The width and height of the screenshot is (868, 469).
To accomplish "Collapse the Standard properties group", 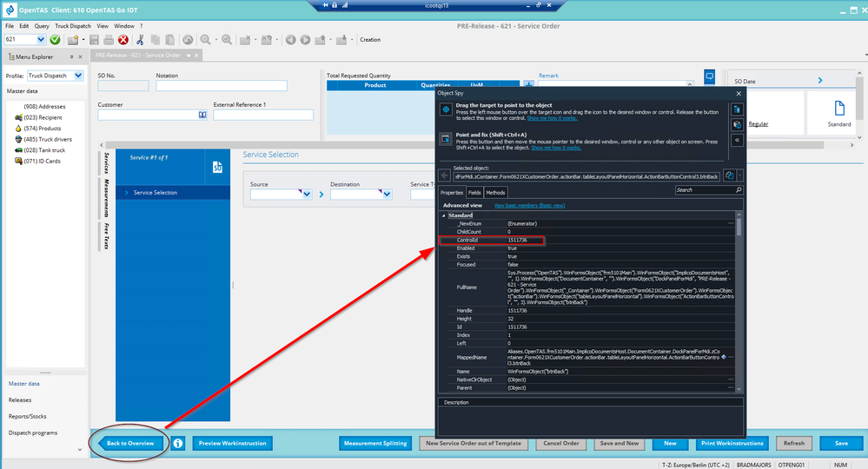I will (x=444, y=215).
